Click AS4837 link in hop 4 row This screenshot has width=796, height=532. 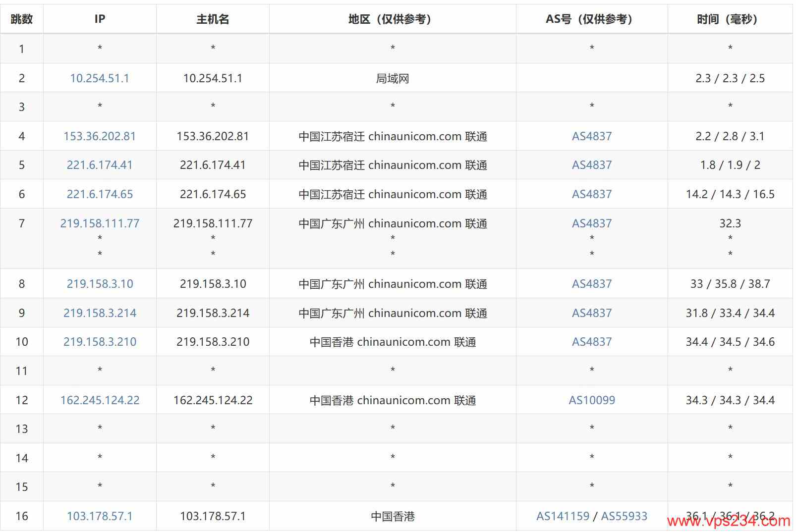click(592, 136)
